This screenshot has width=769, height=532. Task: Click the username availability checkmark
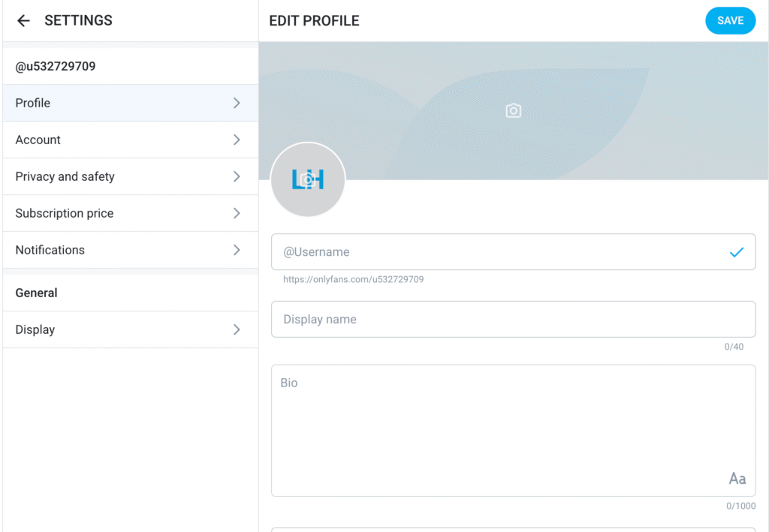[x=737, y=252]
